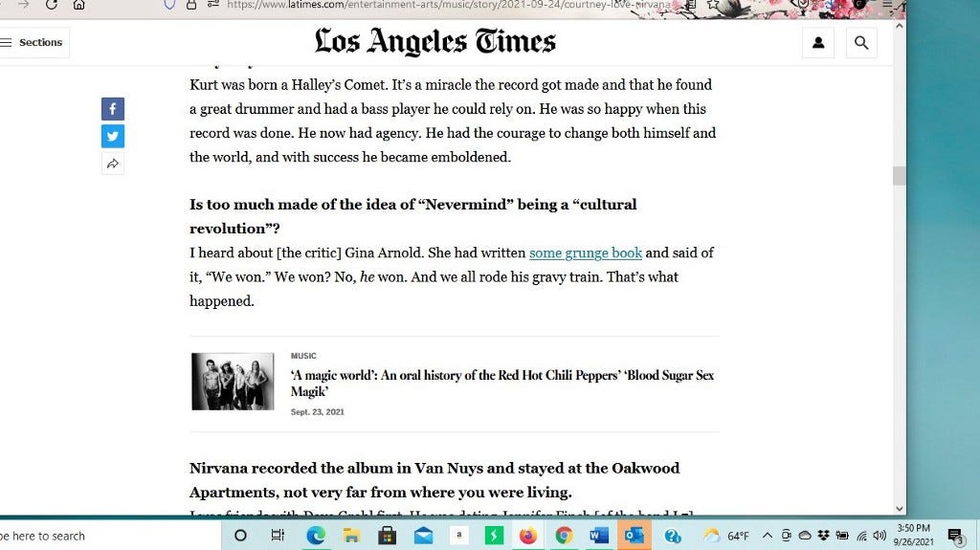Open the site permissions icon in address bar
The height and width of the screenshot is (550, 980).
point(213,5)
